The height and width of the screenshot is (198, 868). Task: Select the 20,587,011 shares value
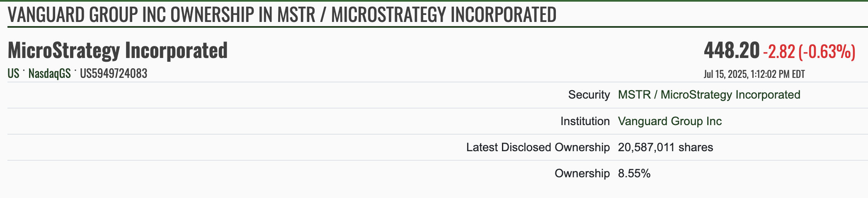tap(665, 147)
